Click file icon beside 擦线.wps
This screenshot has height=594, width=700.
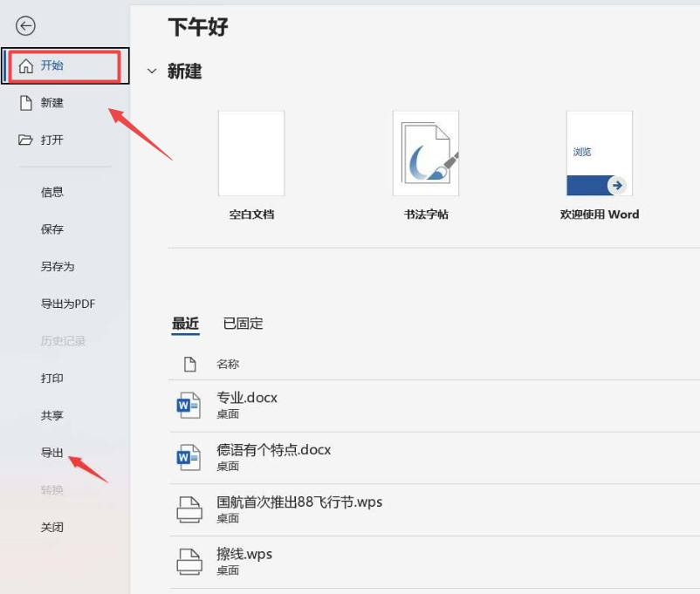(x=189, y=562)
